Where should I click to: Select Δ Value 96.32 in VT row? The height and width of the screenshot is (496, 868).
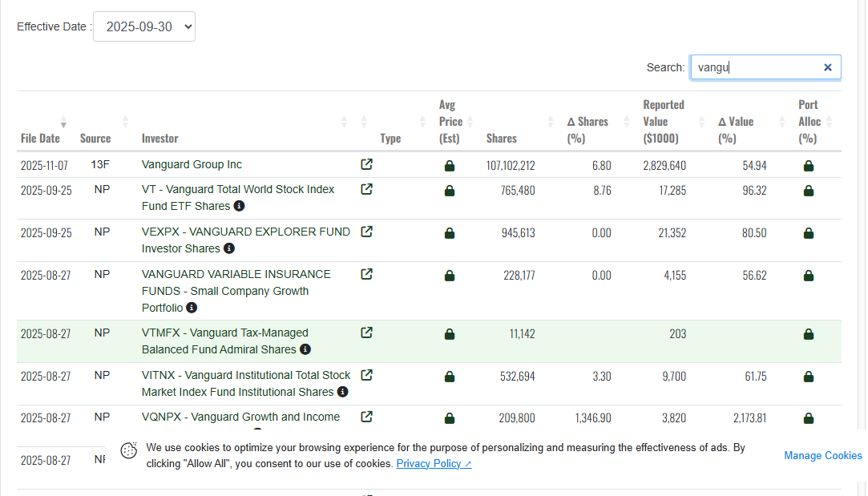pos(754,191)
